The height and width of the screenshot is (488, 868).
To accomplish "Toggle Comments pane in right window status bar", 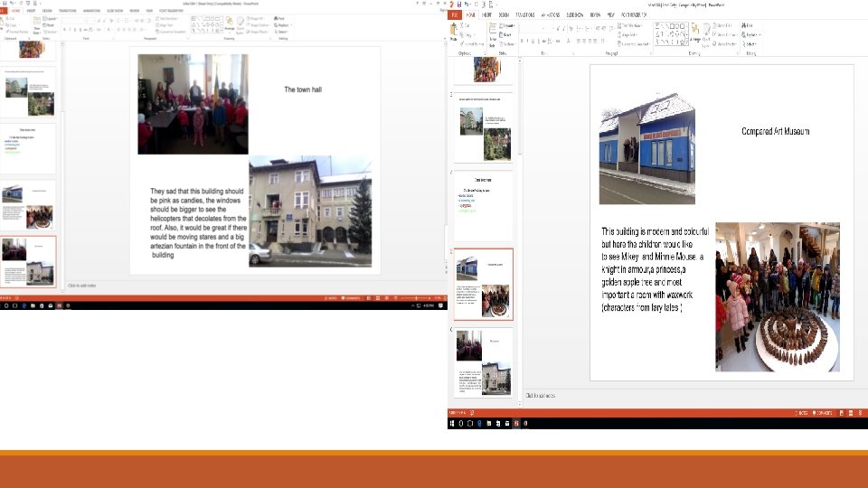I will (823, 413).
